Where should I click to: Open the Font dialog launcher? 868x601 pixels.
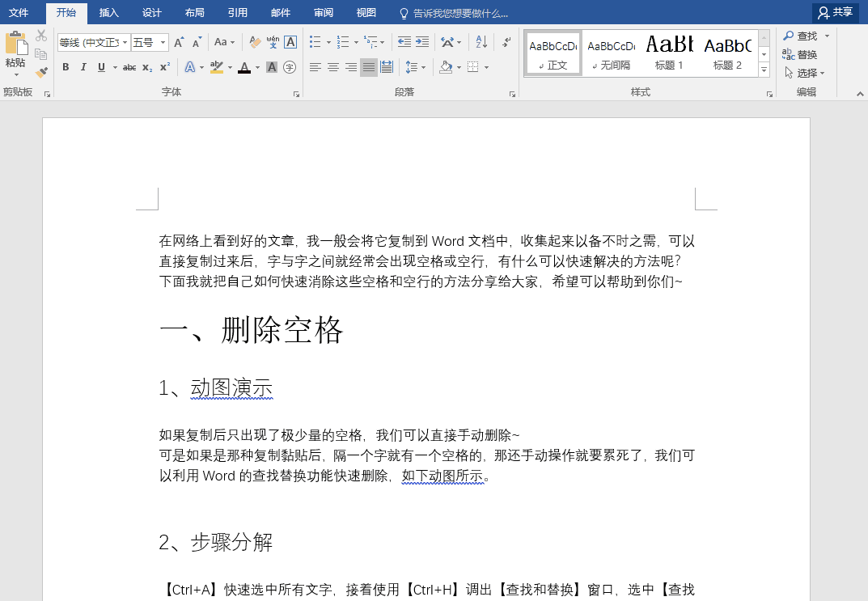click(296, 95)
